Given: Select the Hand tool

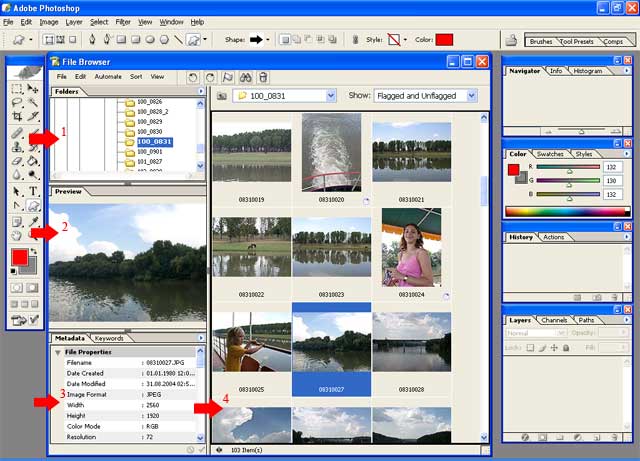Looking at the screenshot, I should click(x=17, y=235).
